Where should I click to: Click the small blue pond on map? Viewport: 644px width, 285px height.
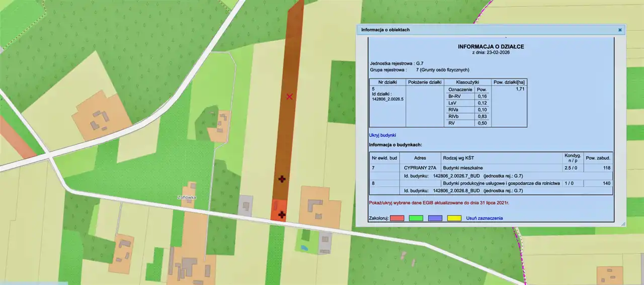click(x=303, y=248)
